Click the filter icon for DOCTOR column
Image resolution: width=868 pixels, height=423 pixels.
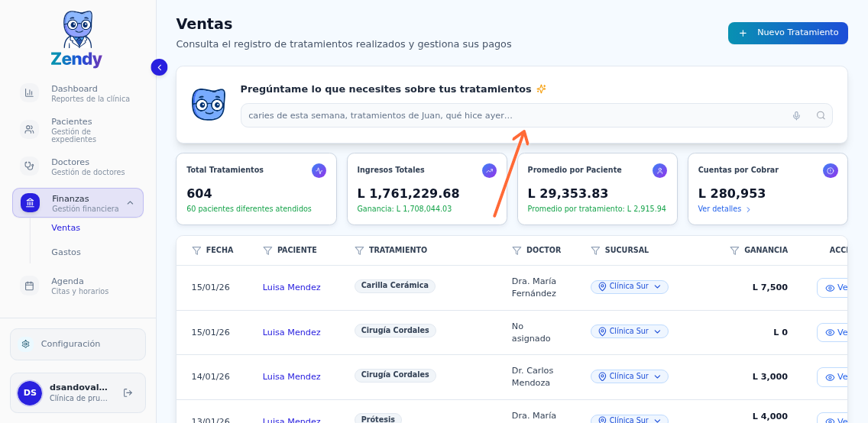[517, 250]
